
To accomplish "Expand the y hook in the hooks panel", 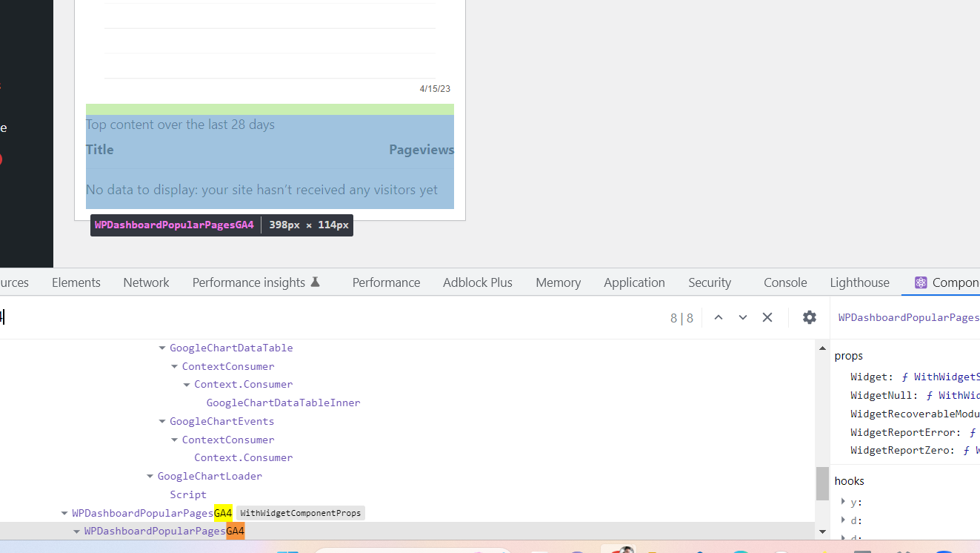I will pyautogui.click(x=843, y=501).
